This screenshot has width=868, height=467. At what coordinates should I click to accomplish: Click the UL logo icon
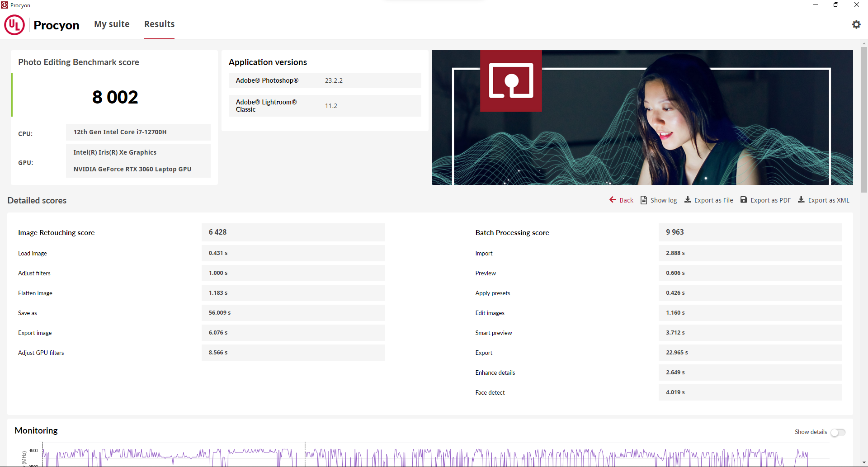tap(14, 25)
